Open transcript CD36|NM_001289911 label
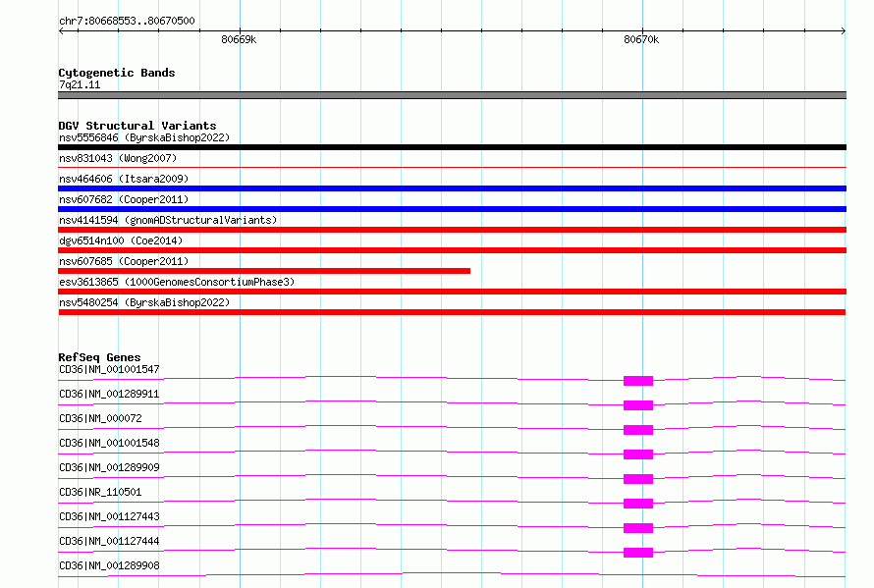Image resolution: width=874 pixels, height=588 pixels. tap(109, 394)
